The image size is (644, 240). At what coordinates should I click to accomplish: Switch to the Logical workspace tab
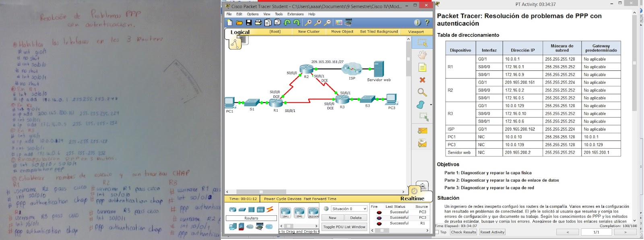pyautogui.click(x=240, y=32)
